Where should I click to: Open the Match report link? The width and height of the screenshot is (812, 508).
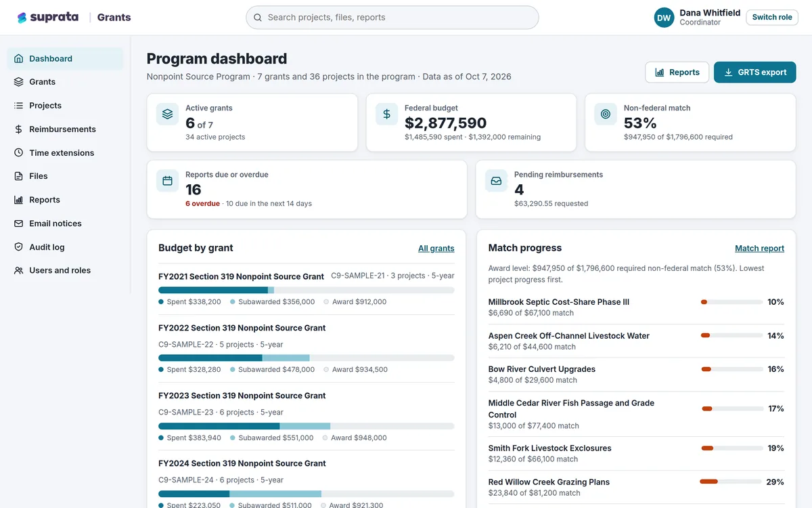point(759,249)
